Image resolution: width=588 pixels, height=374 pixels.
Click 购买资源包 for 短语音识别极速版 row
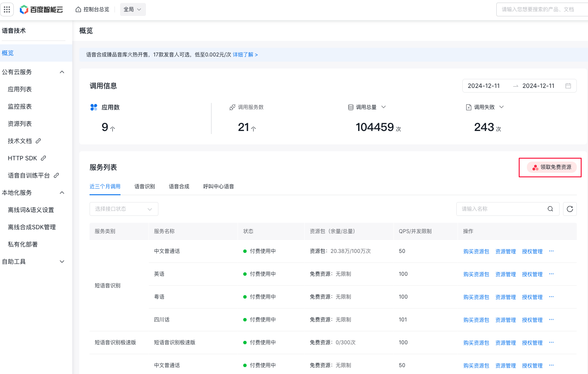[x=476, y=343]
